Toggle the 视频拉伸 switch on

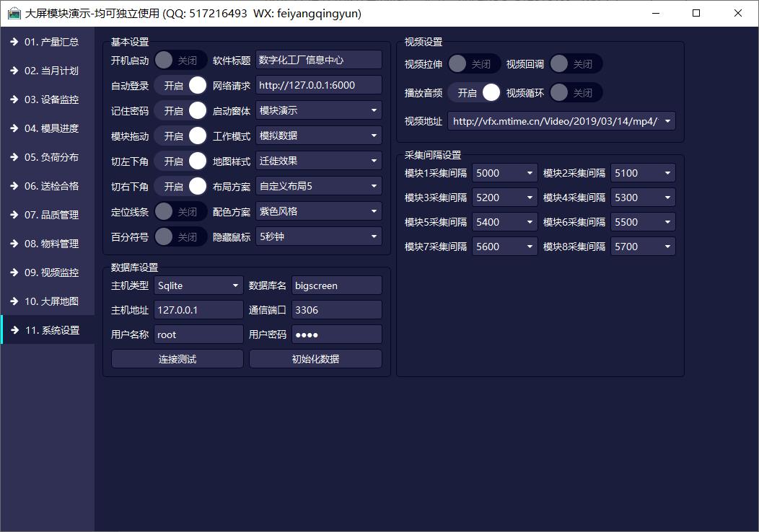tap(474, 64)
